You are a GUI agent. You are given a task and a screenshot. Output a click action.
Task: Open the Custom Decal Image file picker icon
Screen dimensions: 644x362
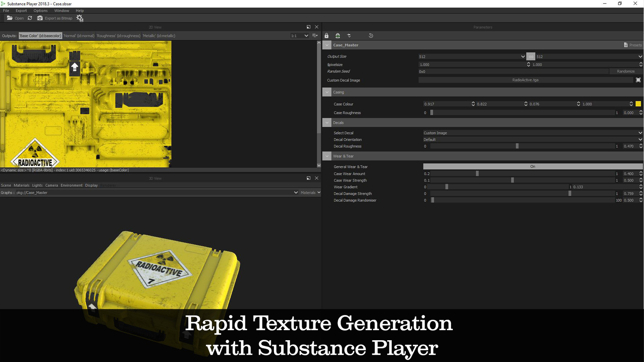638,80
